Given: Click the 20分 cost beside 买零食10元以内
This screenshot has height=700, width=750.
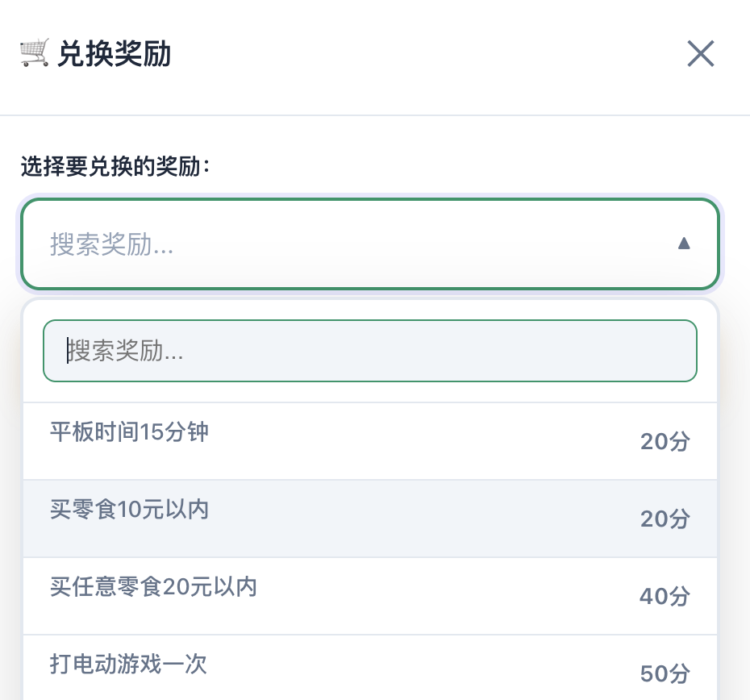Looking at the screenshot, I should click(x=665, y=519).
